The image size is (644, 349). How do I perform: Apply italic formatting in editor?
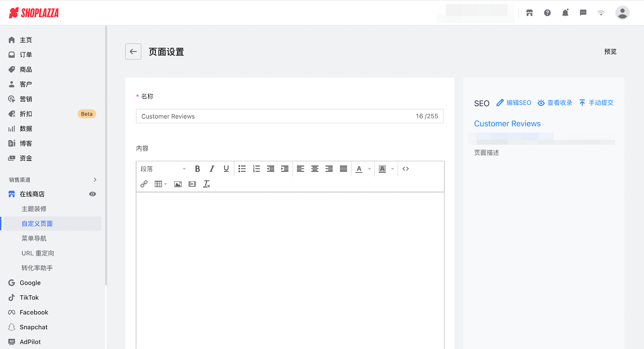pyautogui.click(x=212, y=169)
